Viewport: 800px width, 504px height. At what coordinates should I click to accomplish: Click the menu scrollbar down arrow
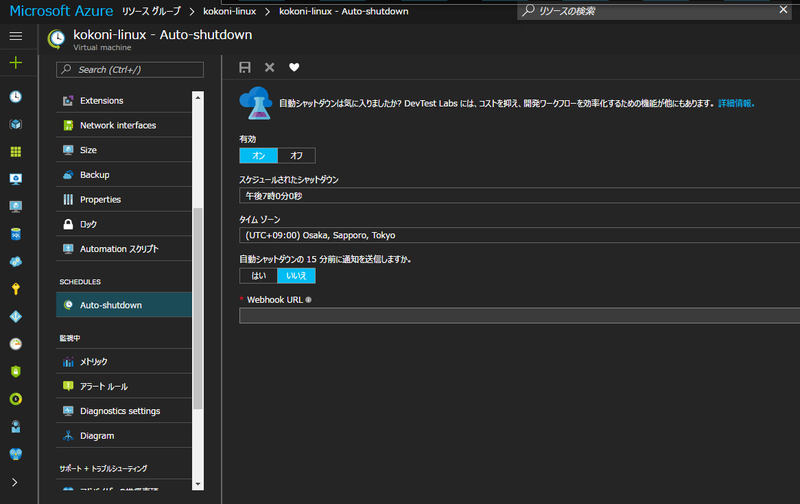pyautogui.click(x=198, y=484)
